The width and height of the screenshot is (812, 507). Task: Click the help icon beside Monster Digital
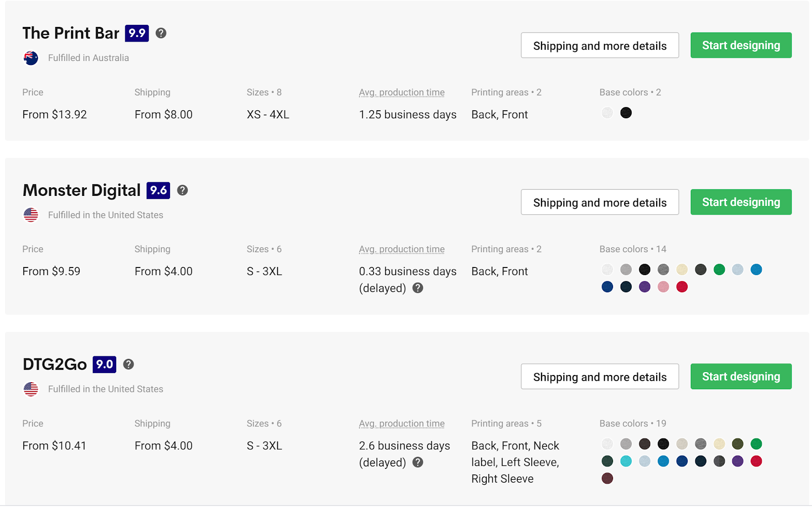pos(183,190)
